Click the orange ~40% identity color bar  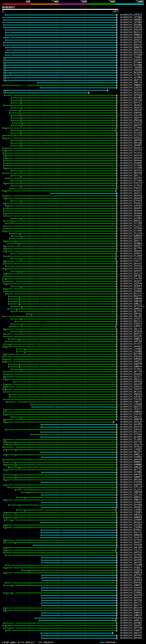click(45, 4)
